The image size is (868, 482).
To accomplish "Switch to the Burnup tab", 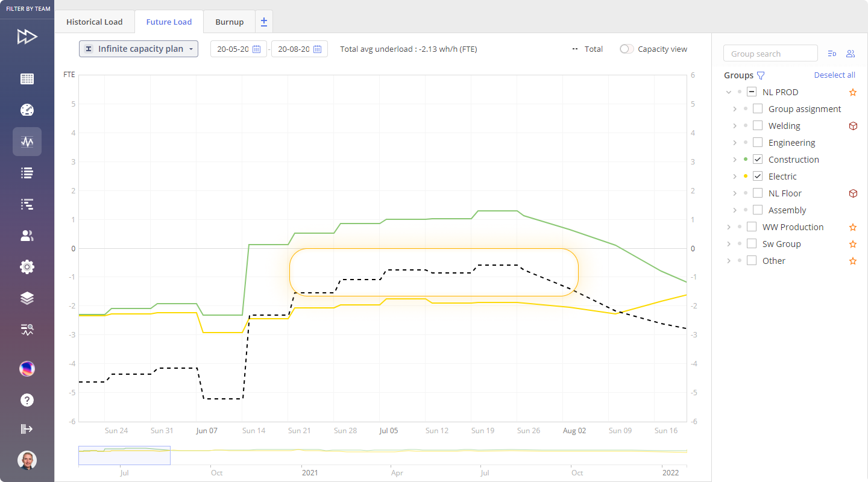I will 229,22.
